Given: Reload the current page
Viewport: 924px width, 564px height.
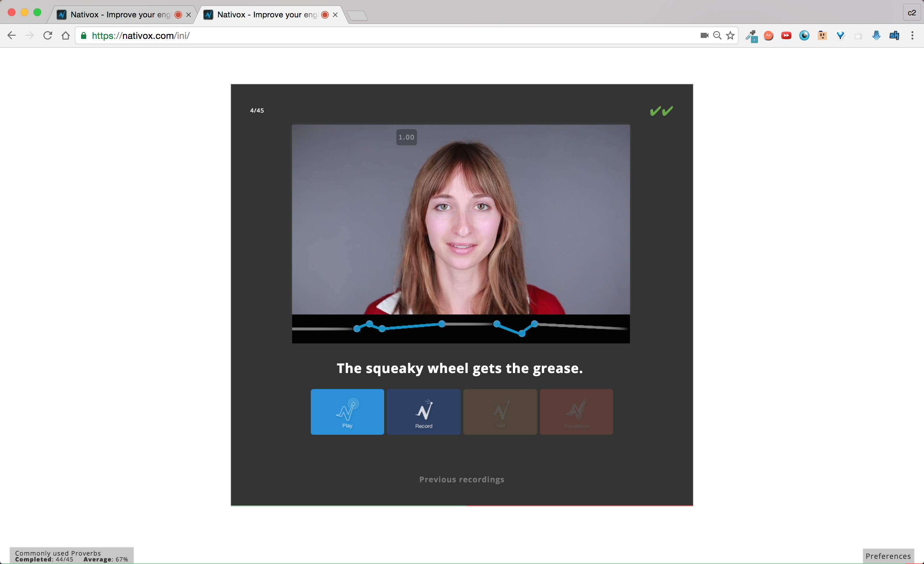Looking at the screenshot, I should click(x=48, y=36).
